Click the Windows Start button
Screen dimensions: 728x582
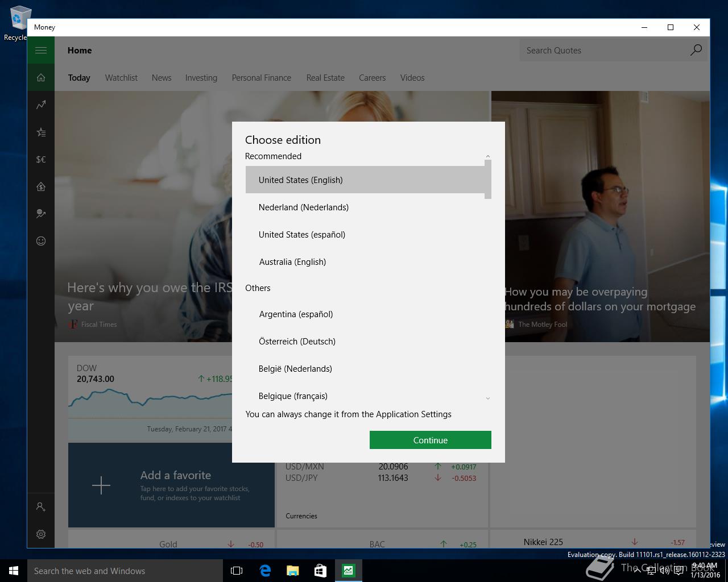click(14, 571)
